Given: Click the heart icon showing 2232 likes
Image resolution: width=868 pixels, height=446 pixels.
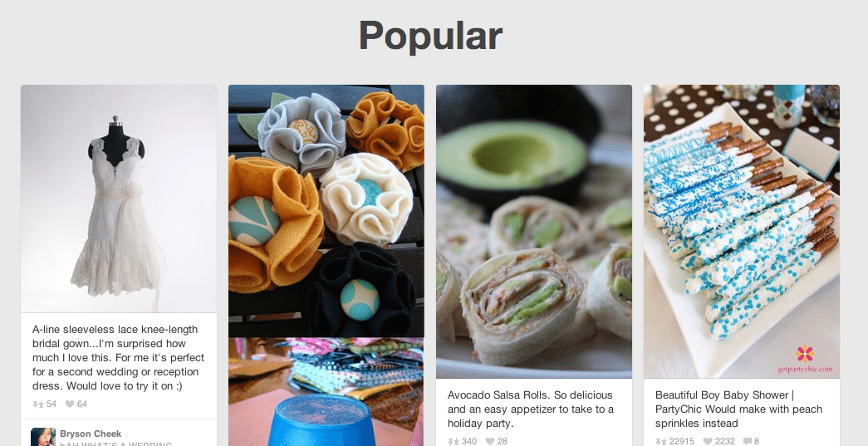Looking at the screenshot, I should point(708,442).
